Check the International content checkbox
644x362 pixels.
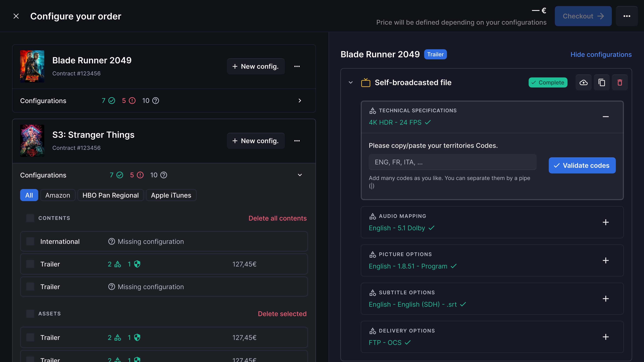click(x=30, y=241)
